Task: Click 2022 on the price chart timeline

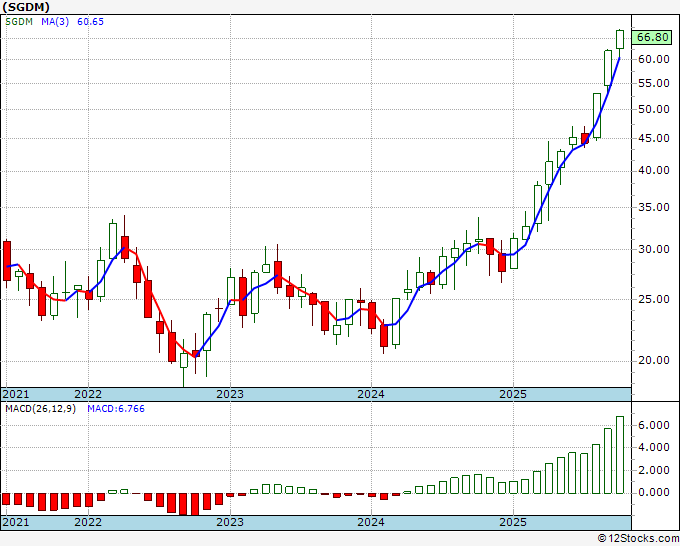Action: pyautogui.click(x=88, y=394)
